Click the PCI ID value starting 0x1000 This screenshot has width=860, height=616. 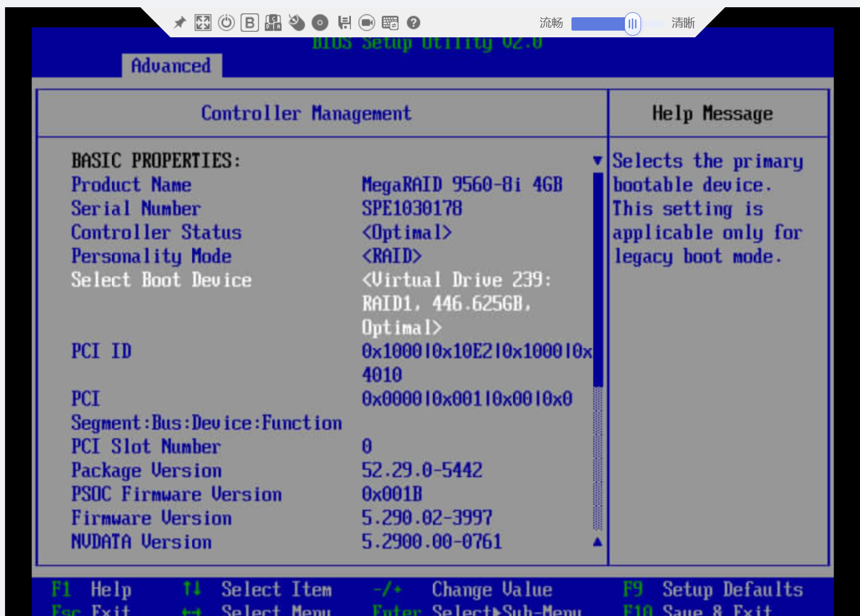(x=477, y=363)
